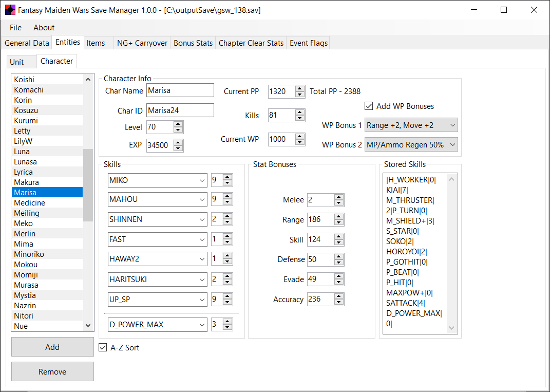Click the Add button
Screen dimensions: 550x392
point(52,347)
